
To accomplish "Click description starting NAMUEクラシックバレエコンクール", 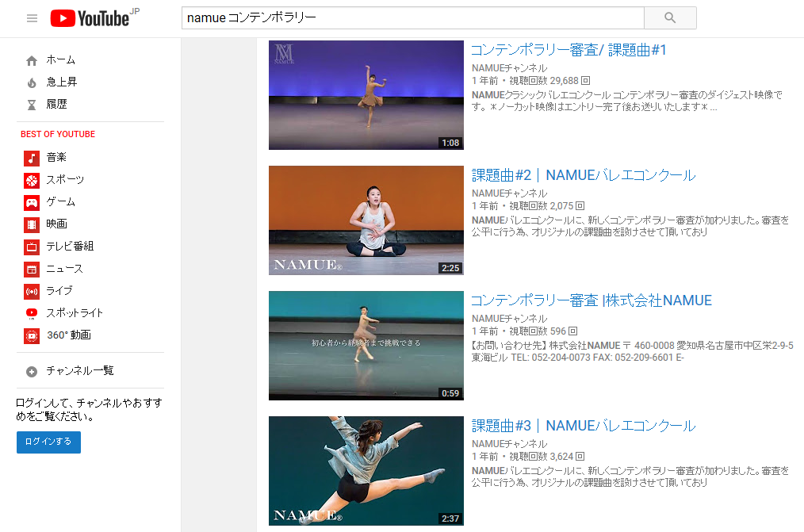I will coord(627,101).
